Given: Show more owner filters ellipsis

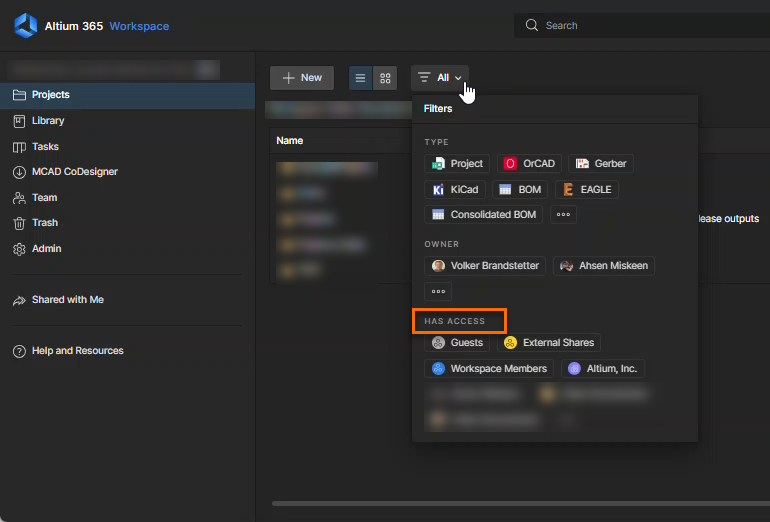Looking at the screenshot, I should (x=438, y=292).
